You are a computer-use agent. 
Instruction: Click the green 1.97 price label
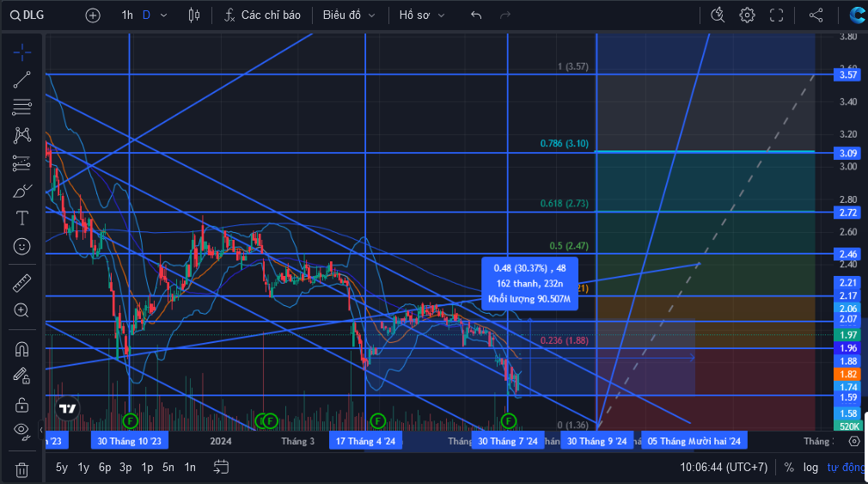click(x=847, y=335)
